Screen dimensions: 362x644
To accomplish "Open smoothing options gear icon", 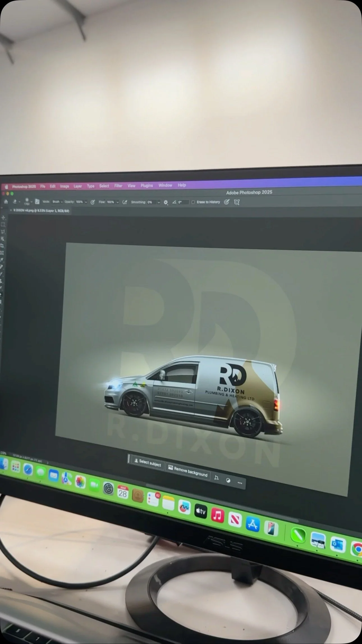I will tap(166, 202).
